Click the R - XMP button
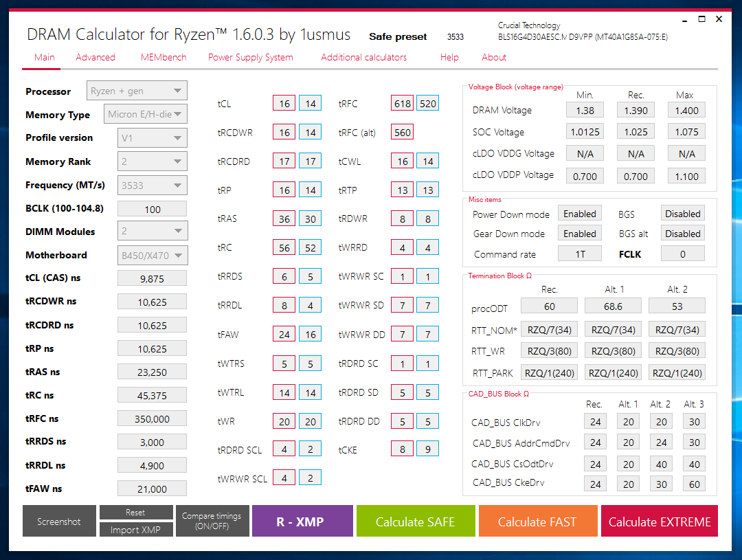The width and height of the screenshot is (742, 560). 302,521
